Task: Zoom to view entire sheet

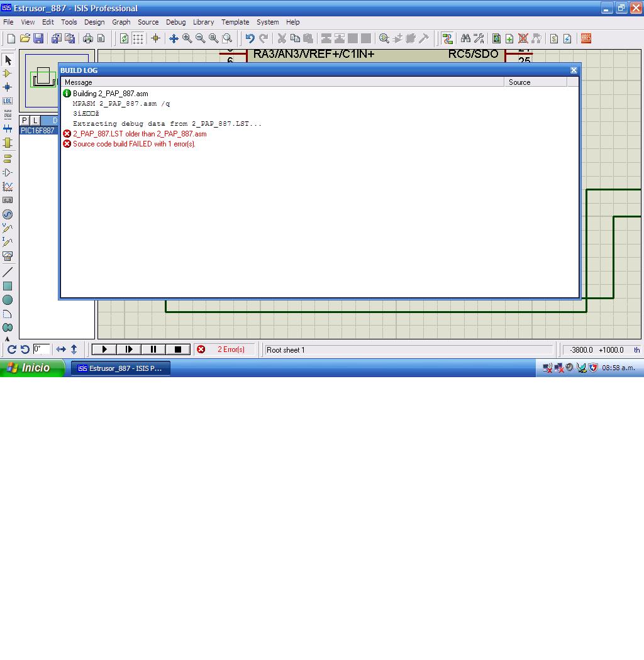Action: tap(214, 39)
